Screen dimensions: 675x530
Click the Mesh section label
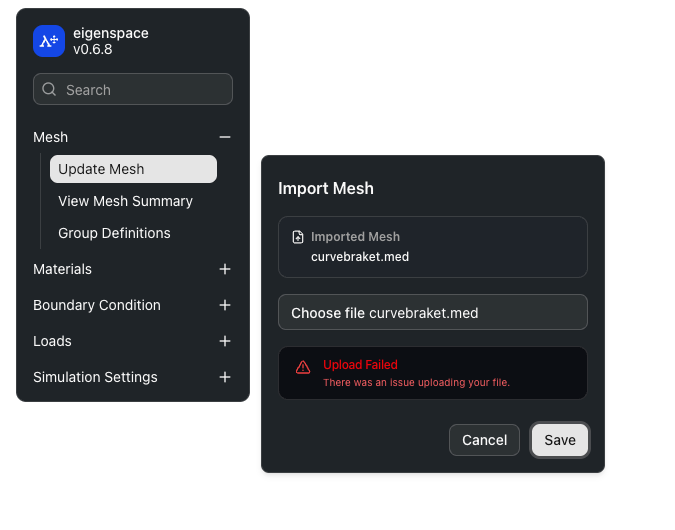(x=50, y=137)
